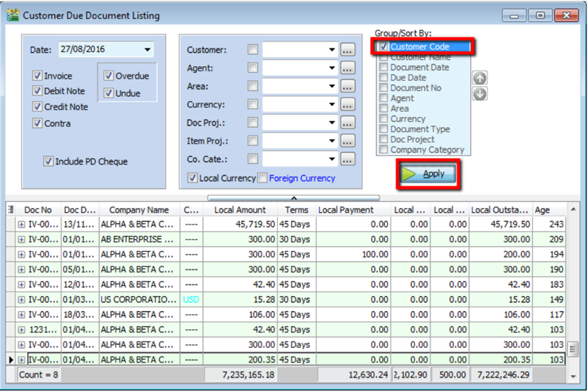Click the move up arrow icon

tap(480, 78)
